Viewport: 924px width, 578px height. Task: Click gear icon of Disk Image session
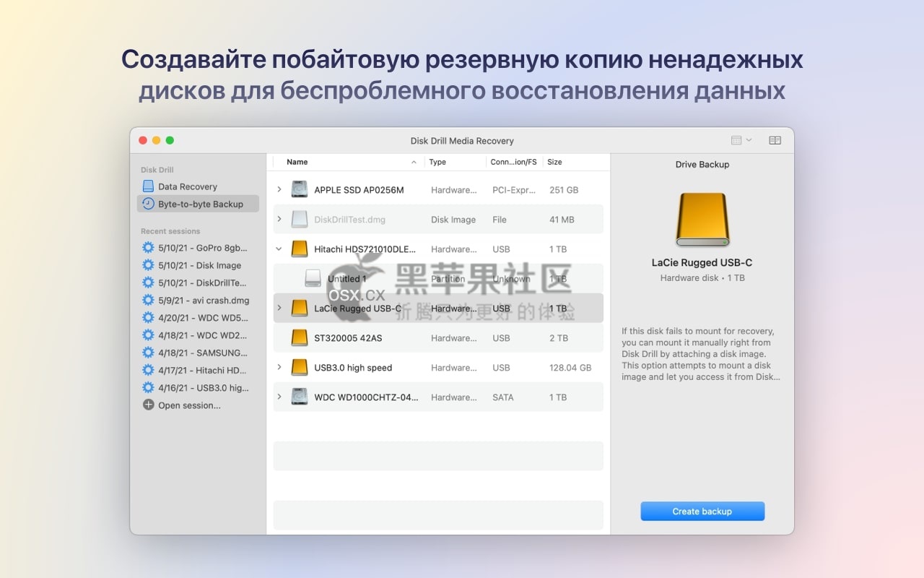pyautogui.click(x=148, y=265)
